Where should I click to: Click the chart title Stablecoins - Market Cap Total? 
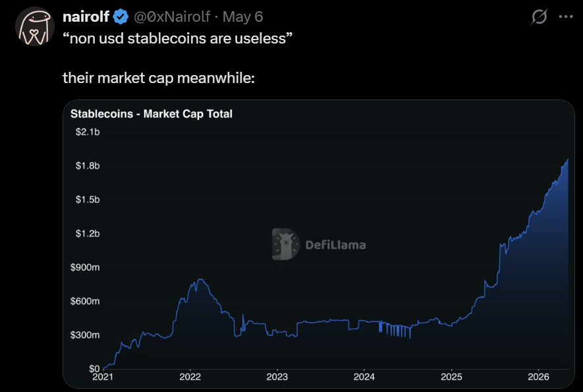[152, 114]
